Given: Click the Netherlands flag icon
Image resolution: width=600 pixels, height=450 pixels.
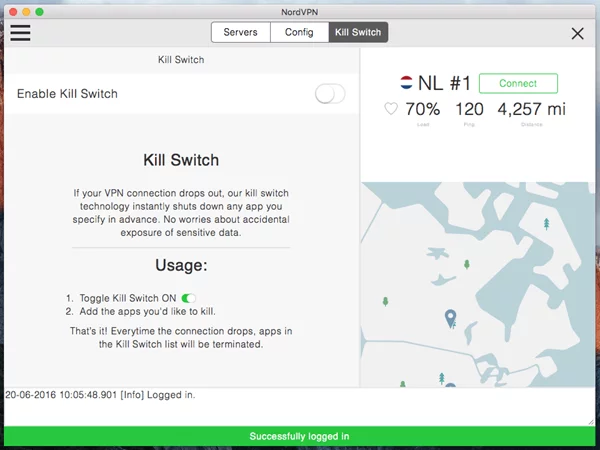Looking at the screenshot, I should (406, 82).
